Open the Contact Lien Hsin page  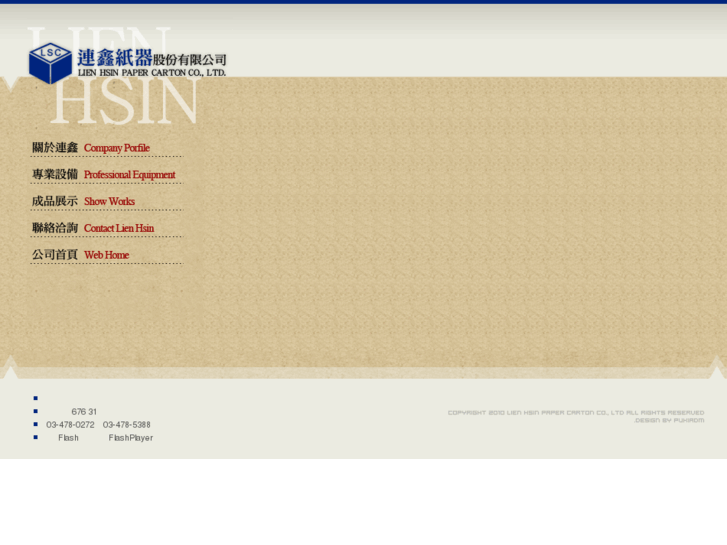click(93, 228)
